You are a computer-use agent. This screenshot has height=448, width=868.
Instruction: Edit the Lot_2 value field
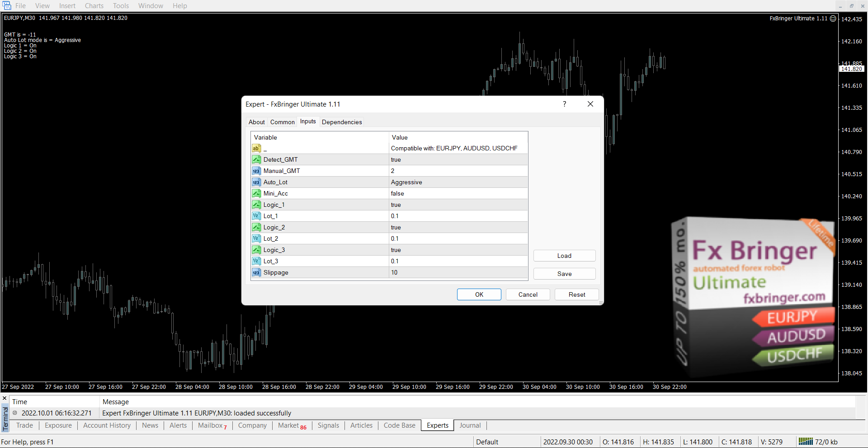coord(458,238)
